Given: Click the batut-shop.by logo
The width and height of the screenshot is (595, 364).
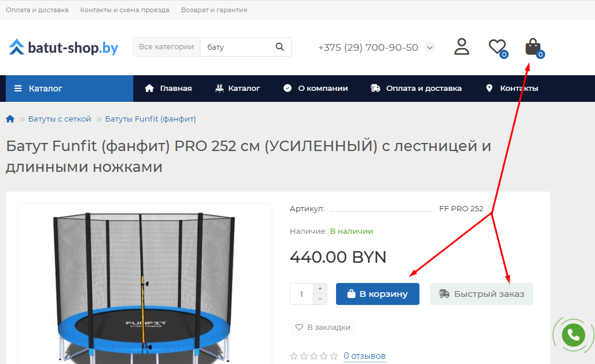Looking at the screenshot, I should 63,47.
